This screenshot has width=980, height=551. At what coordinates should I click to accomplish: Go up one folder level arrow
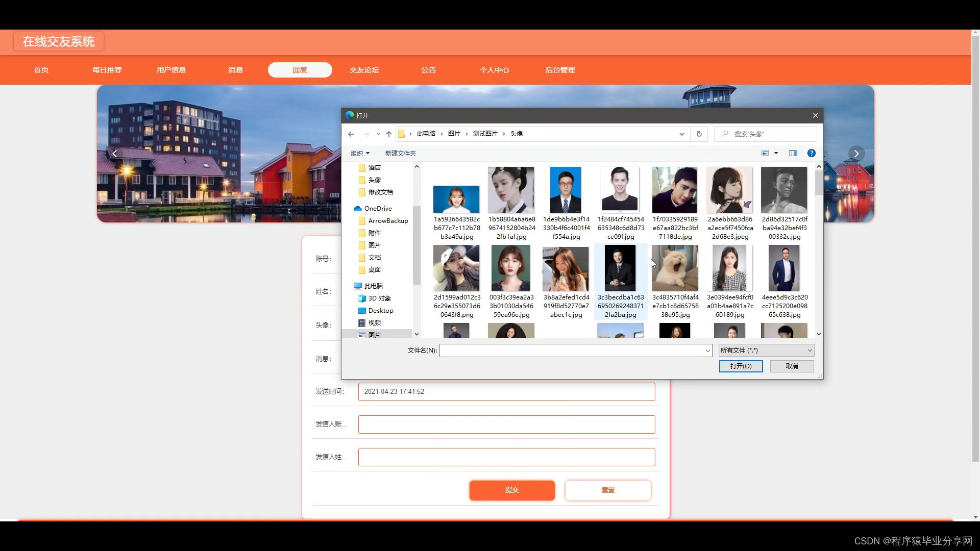click(x=389, y=134)
